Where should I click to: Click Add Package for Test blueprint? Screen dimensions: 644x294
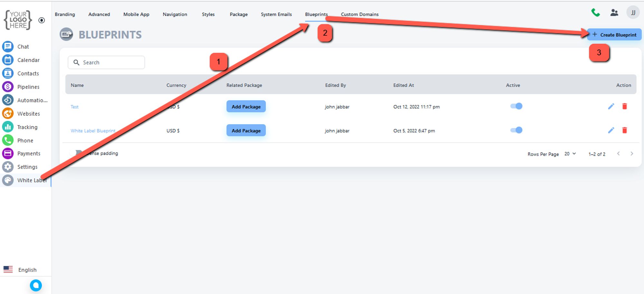[246, 106]
